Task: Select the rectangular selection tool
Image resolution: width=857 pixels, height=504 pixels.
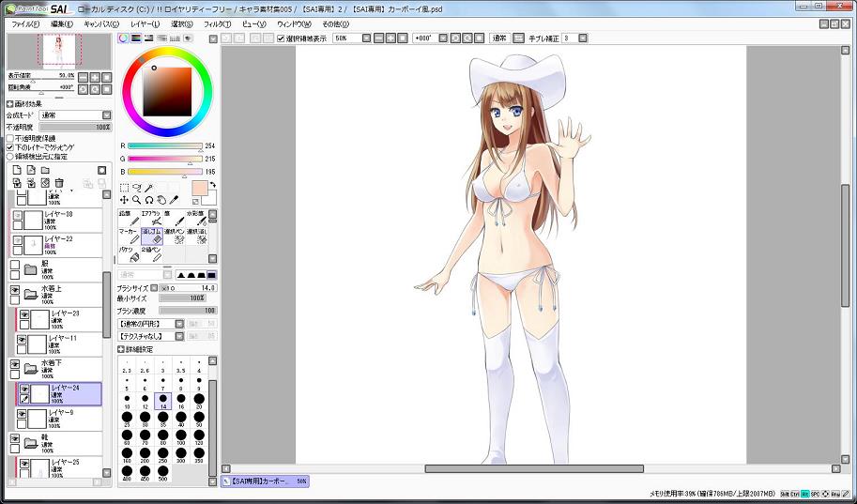Action: [124, 188]
